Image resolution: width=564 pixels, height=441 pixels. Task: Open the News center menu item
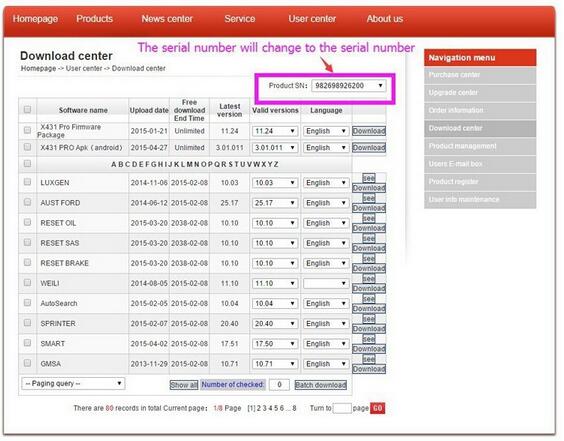(167, 19)
